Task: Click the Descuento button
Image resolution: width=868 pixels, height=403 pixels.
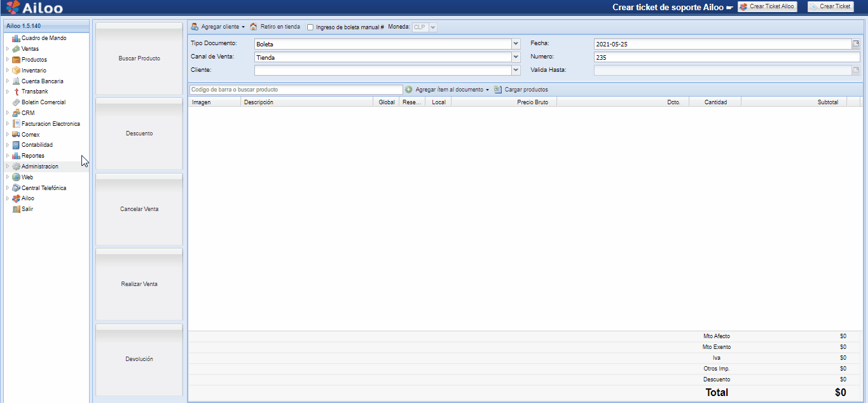Action: (x=139, y=133)
